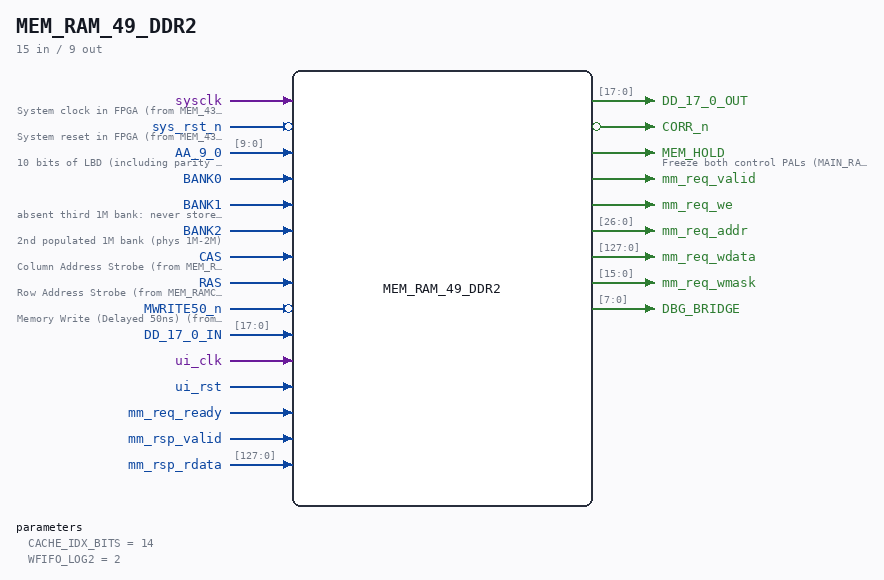Screen dimensions: 884x580
Task: Click the DD_17_0_IN input port label
Action: [x=183, y=334]
